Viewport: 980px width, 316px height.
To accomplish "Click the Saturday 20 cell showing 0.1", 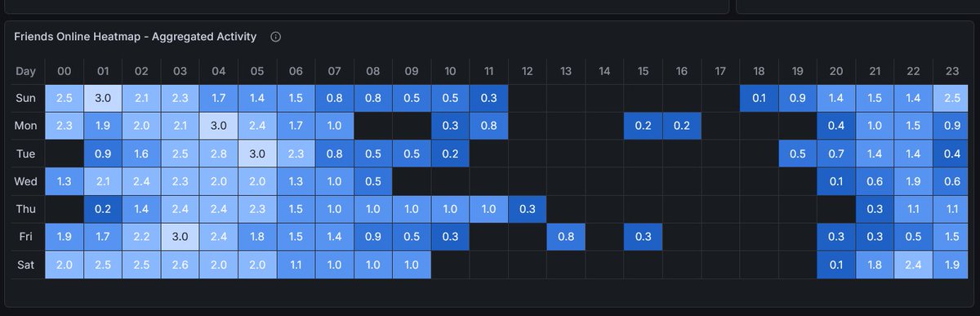I will point(835,265).
